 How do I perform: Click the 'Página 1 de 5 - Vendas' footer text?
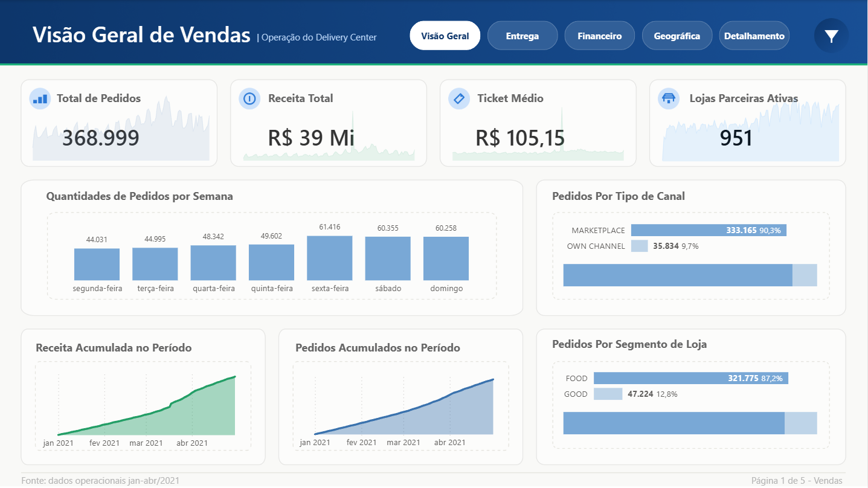click(x=797, y=481)
